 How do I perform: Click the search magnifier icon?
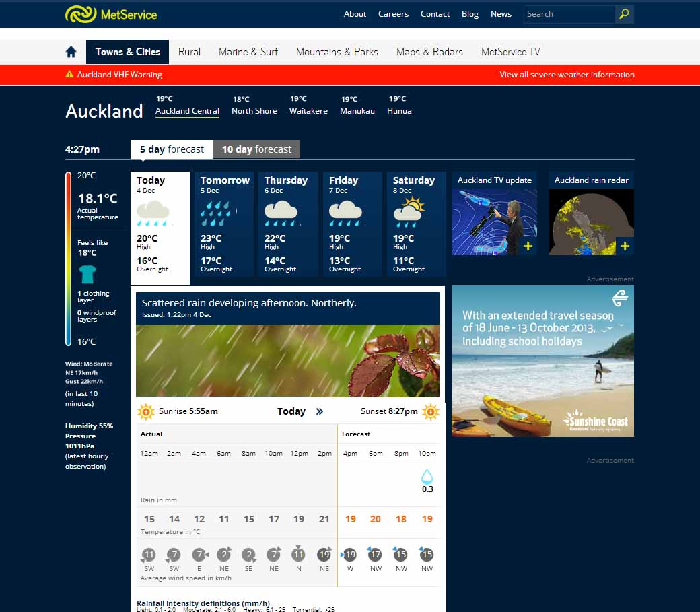[624, 14]
